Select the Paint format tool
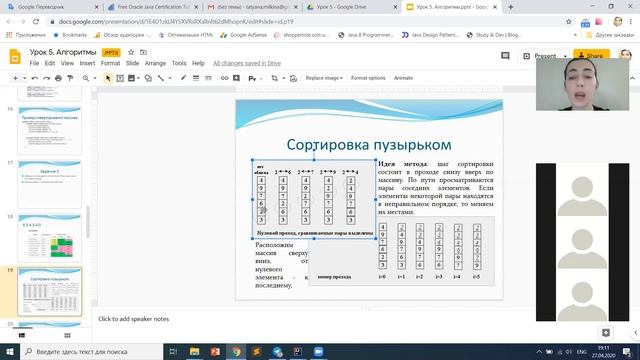This screenshot has width=640, height=360. click(70, 78)
